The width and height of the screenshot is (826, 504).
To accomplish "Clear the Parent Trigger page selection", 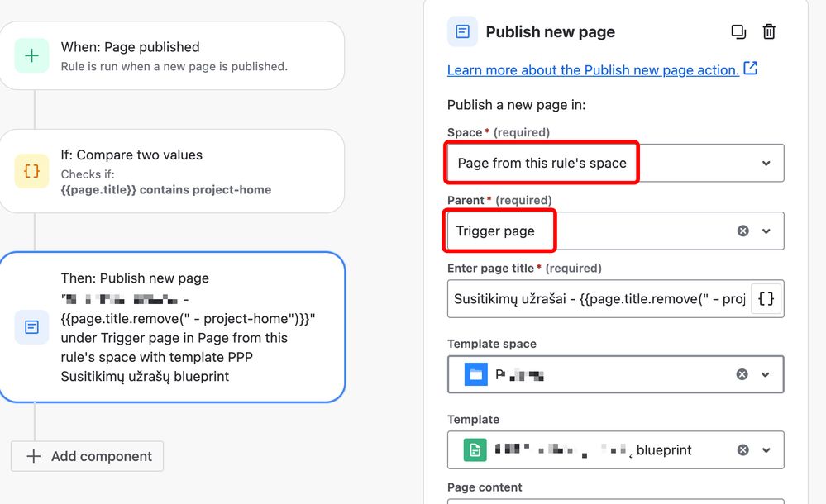I will pyautogui.click(x=742, y=231).
